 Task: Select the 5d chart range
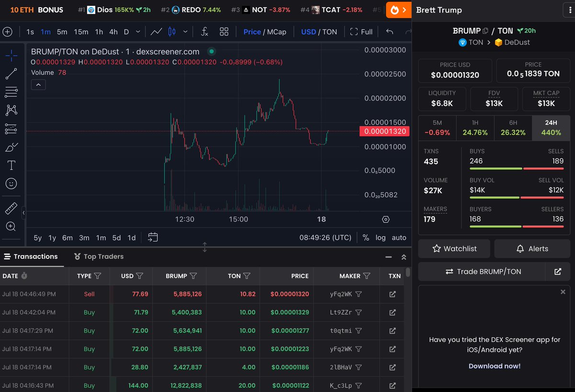(116, 237)
